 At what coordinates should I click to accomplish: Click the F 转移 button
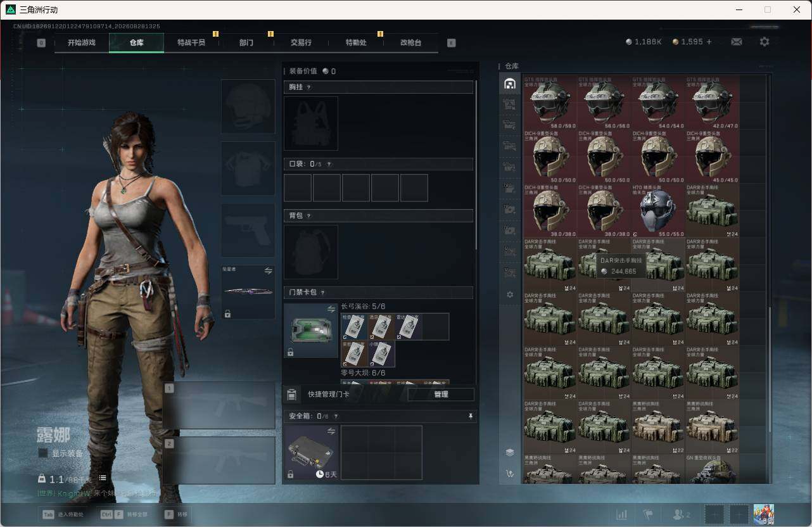pyautogui.click(x=176, y=514)
